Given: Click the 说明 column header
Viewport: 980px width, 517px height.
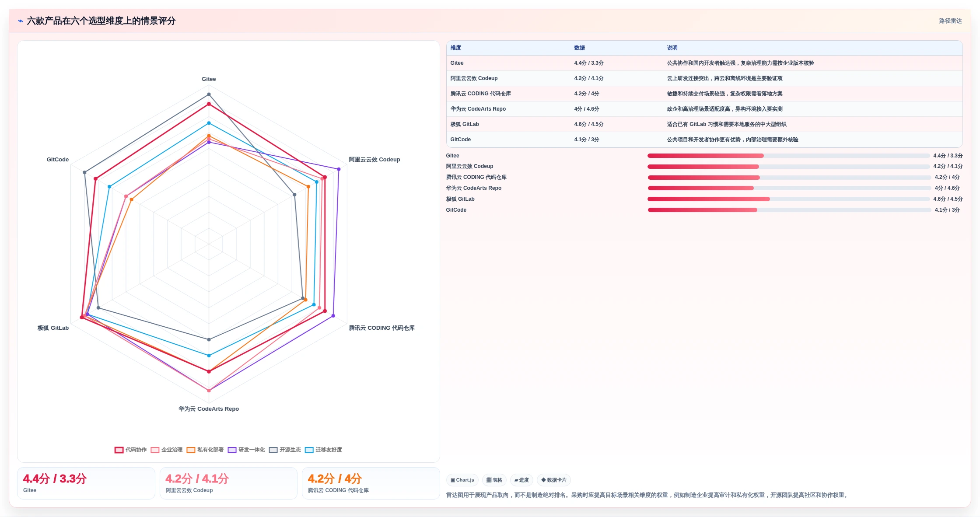Looking at the screenshot, I should point(672,48).
